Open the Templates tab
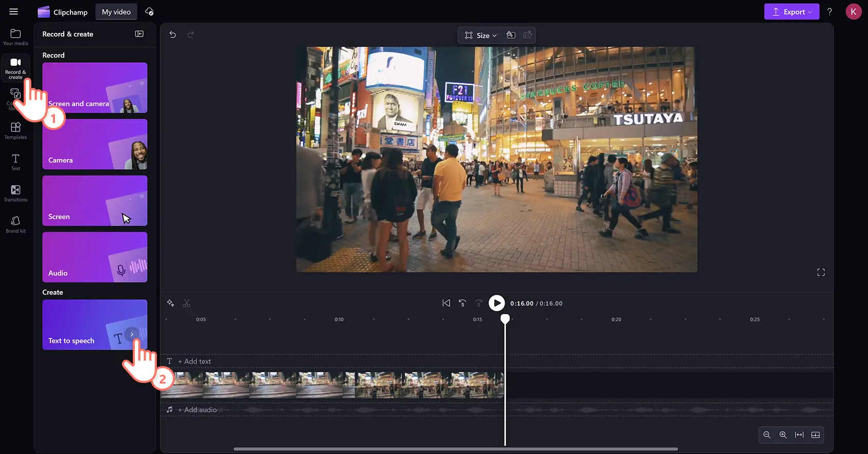Image resolution: width=868 pixels, height=454 pixels. pyautogui.click(x=15, y=131)
